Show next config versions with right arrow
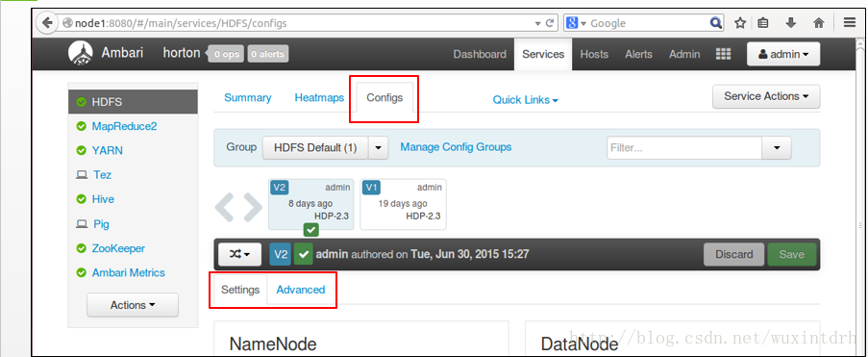The height and width of the screenshot is (357, 868). coord(252,206)
